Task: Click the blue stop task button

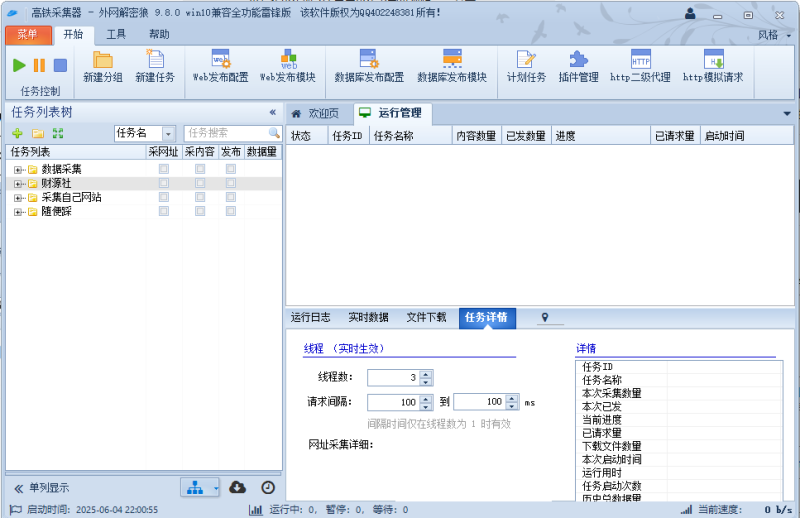Action: [60, 65]
